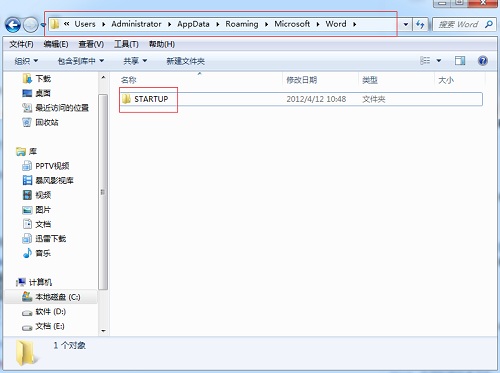Open the 帮助(H) menu
Image resolution: width=500 pixels, height=373 pixels.
point(162,44)
